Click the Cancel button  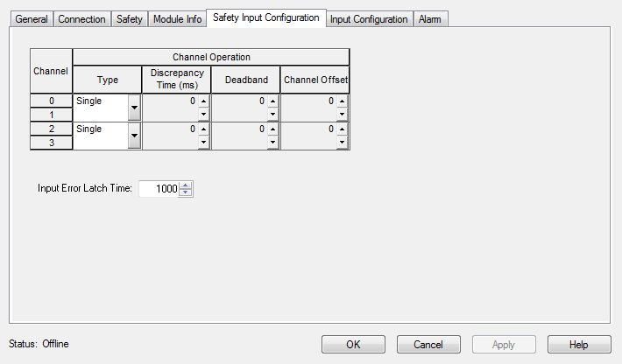pos(428,345)
